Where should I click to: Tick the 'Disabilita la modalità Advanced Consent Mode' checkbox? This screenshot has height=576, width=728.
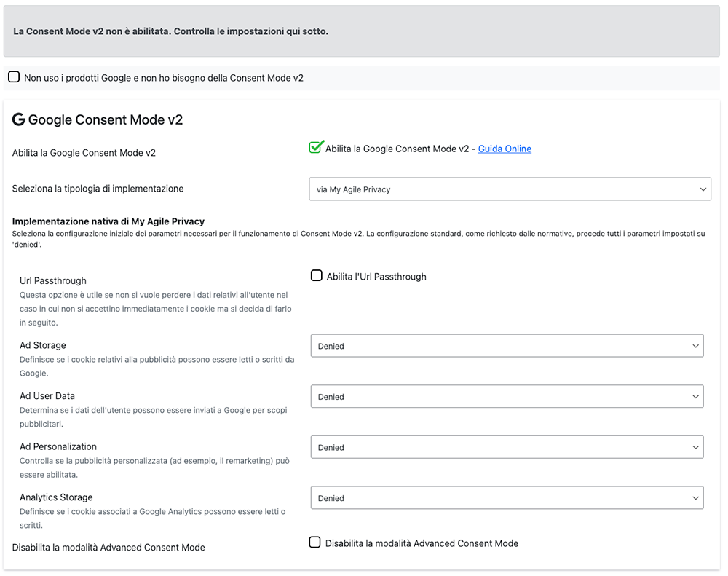(x=315, y=543)
